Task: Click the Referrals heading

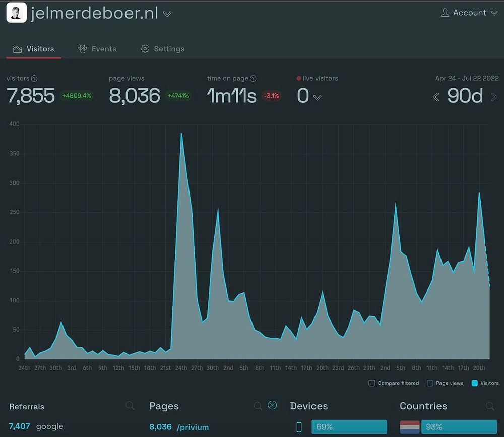Action: (27, 406)
